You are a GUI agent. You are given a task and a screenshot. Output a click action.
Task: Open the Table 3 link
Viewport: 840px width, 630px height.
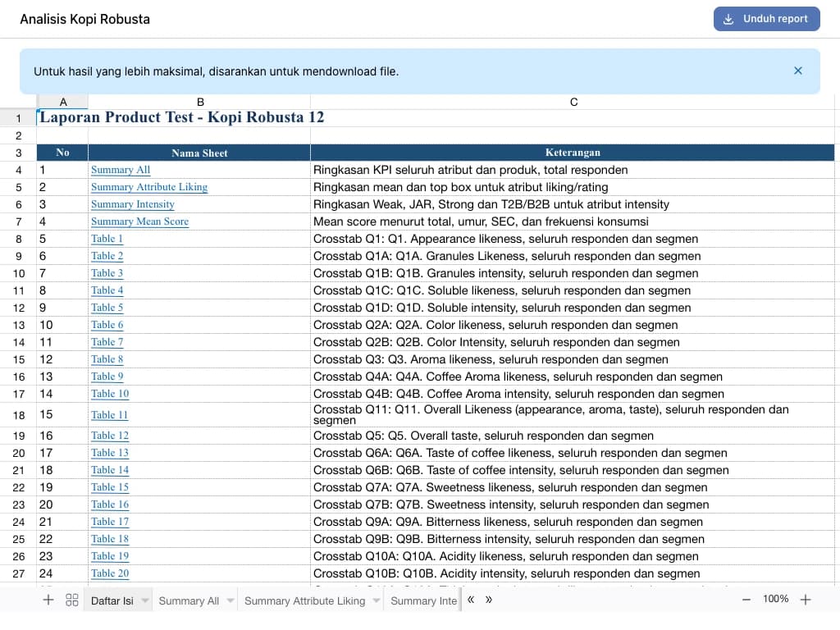[107, 272]
